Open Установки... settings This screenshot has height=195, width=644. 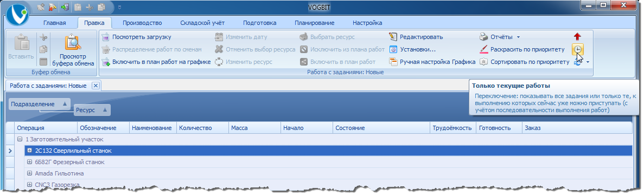(412, 50)
